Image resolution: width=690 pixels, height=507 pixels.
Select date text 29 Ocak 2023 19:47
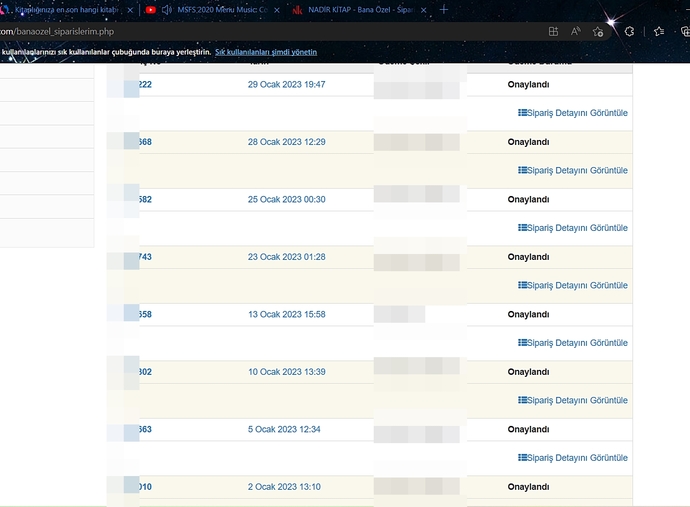(286, 84)
